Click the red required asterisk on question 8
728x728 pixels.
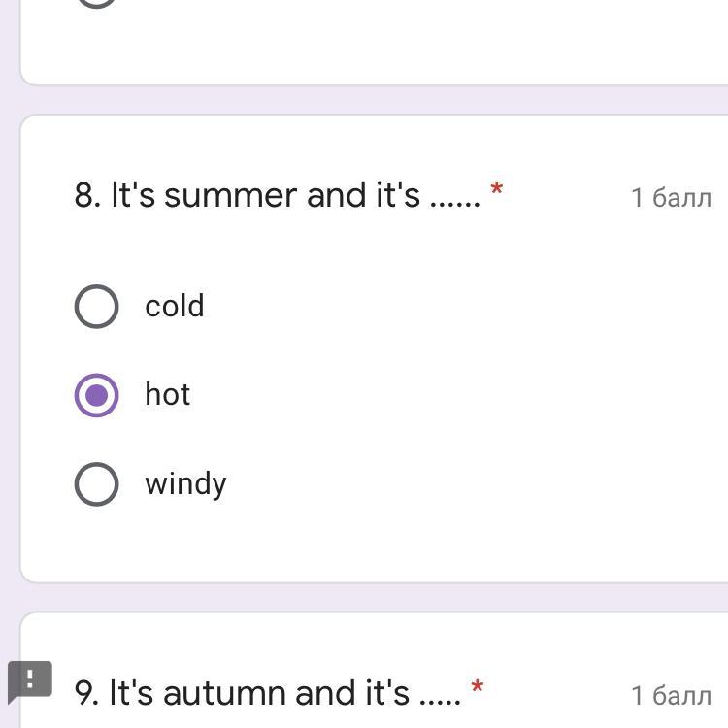click(x=497, y=189)
